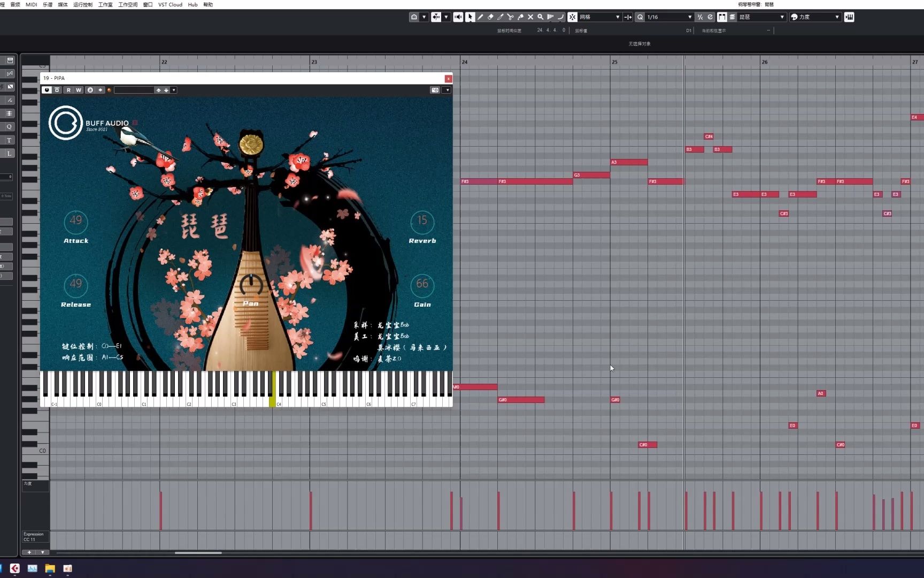The image size is (924, 578).
Task: Open the VST Cloud menu
Action: pyautogui.click(x=170, y=4)
